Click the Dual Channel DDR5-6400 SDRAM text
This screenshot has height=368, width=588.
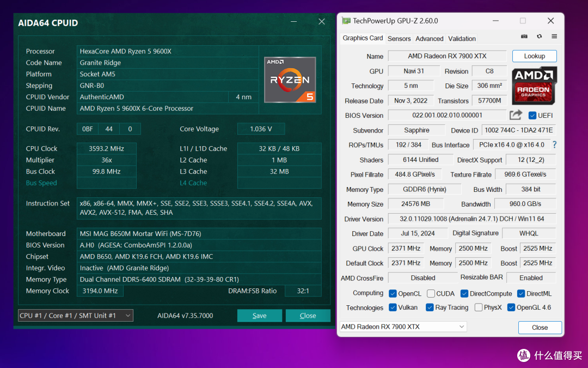point(160,279)
